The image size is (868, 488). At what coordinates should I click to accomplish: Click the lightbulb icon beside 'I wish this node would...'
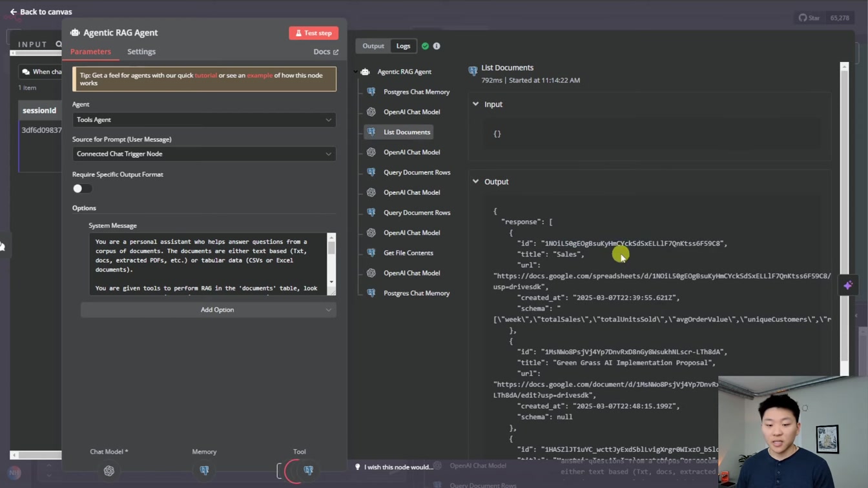pos(357,467)
